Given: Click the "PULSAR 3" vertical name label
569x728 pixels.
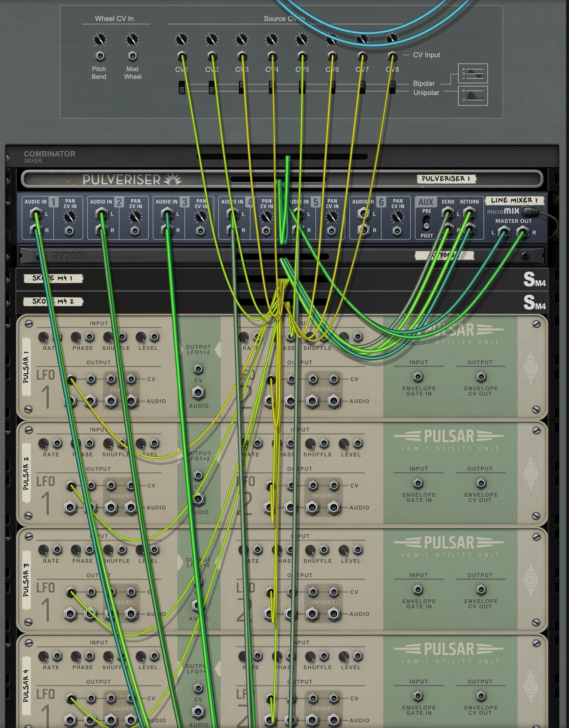Looking at the screenshot, I should coord(26,580).
